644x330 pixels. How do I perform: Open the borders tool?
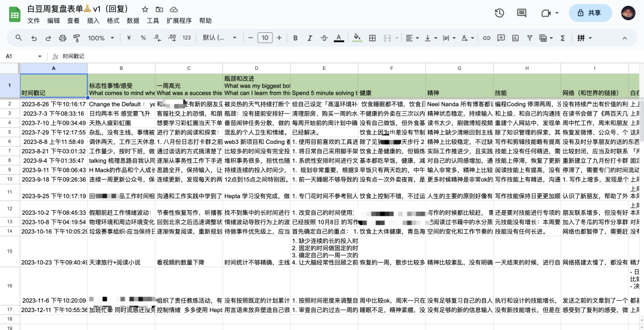coord(373,38)
